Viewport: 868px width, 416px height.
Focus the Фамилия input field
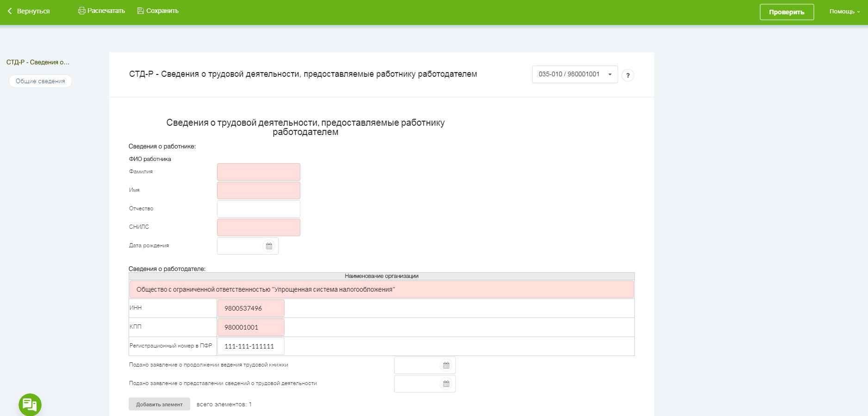coord(258,172)
